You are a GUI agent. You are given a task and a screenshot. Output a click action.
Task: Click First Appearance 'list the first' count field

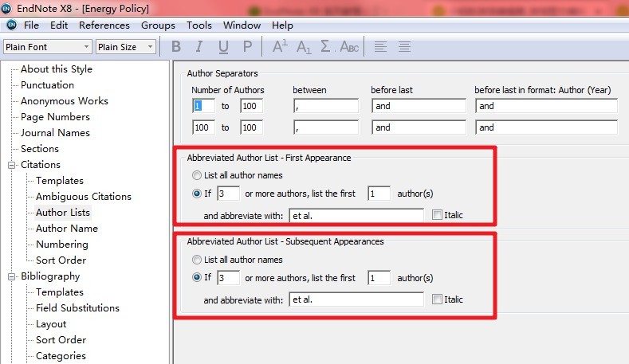point(379,194)
